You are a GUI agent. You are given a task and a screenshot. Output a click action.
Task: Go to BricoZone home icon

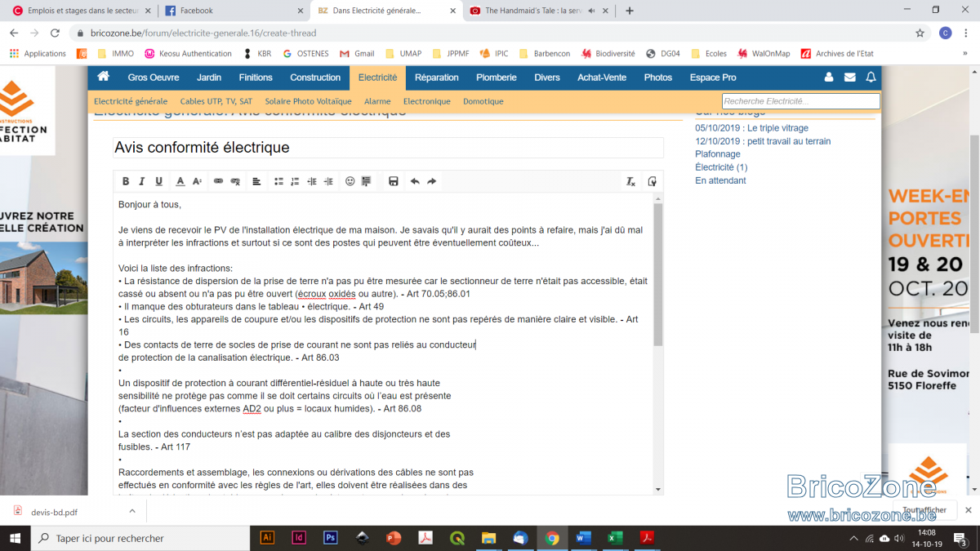coord(103,77)
